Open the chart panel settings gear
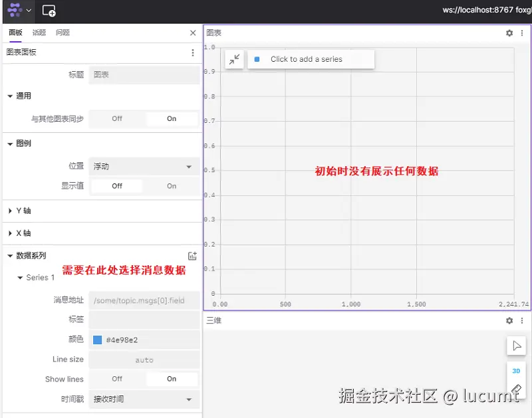Image resolution: width=532 pixels, height=418 pixels. 509,33
